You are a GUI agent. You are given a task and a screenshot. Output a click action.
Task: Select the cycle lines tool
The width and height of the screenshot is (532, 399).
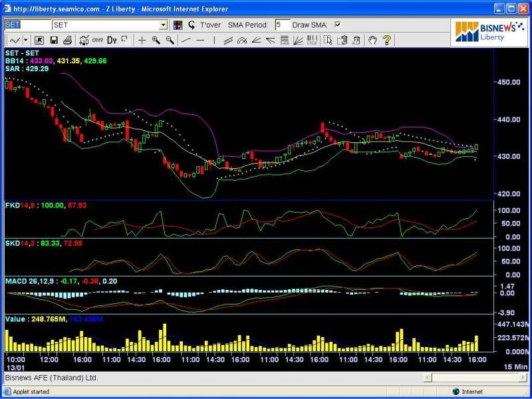(312, 41)
